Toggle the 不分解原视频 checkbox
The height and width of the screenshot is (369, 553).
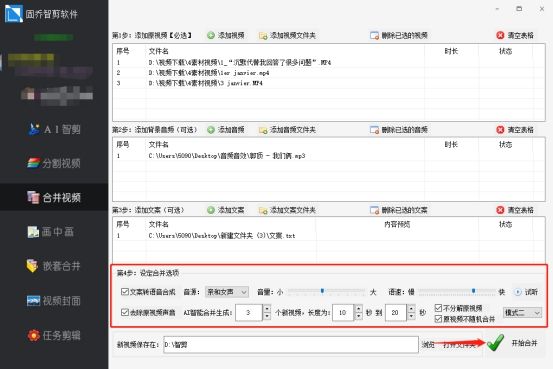(x=438, y=308)
